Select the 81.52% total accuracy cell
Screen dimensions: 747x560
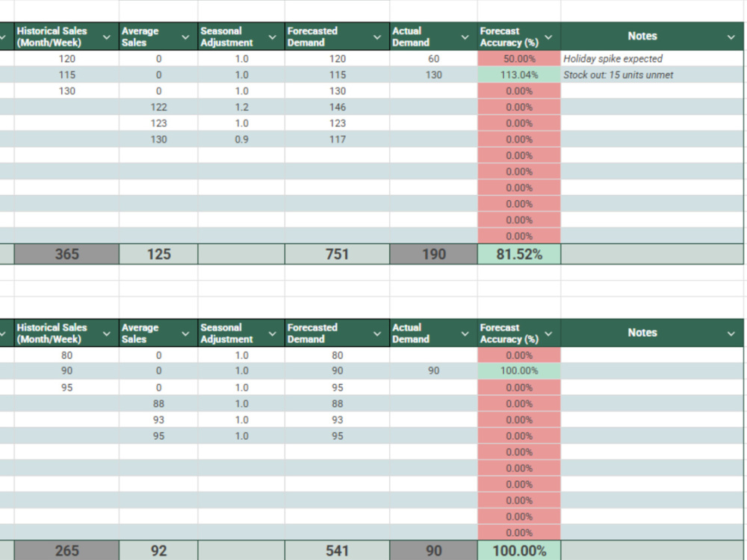tap(519, 255)
